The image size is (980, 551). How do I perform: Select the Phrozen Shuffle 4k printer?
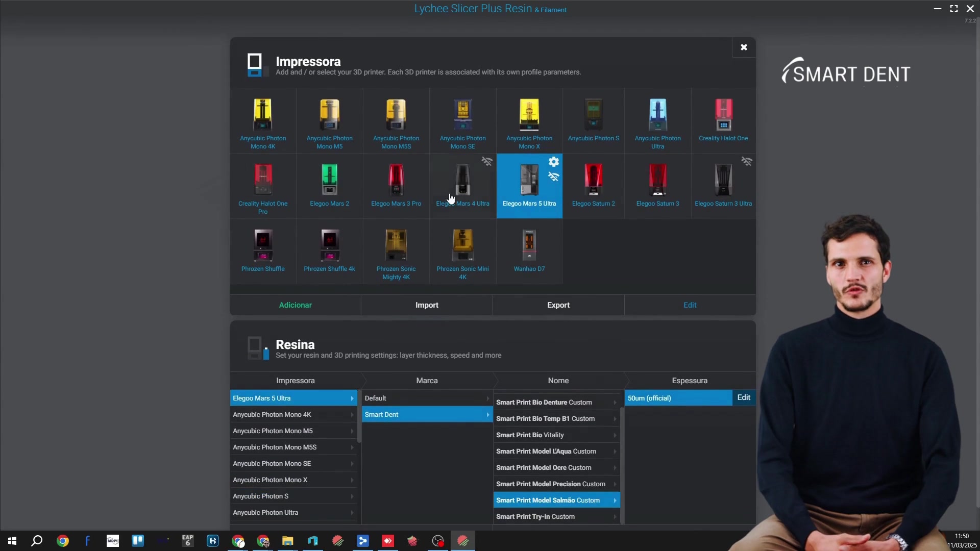pyautogui.click(x=330, y=252)
